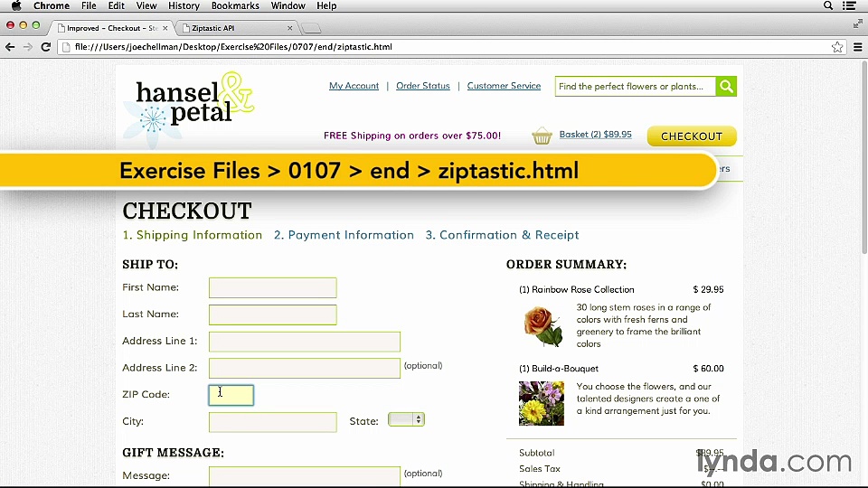Open the View menu
This screenshot has height=488, width=868.
146,5
